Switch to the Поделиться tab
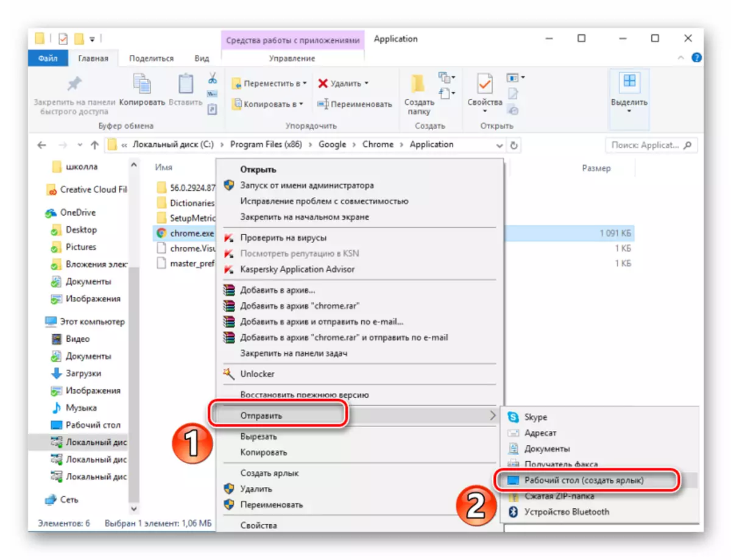731x560 pixels. pos(151,58)
